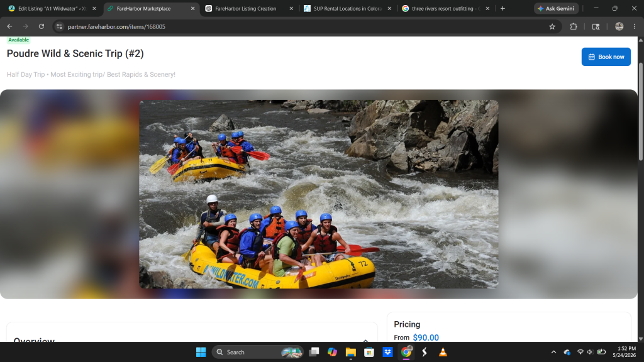Open Microsoft Store from taskbar

tap(369, 352)
